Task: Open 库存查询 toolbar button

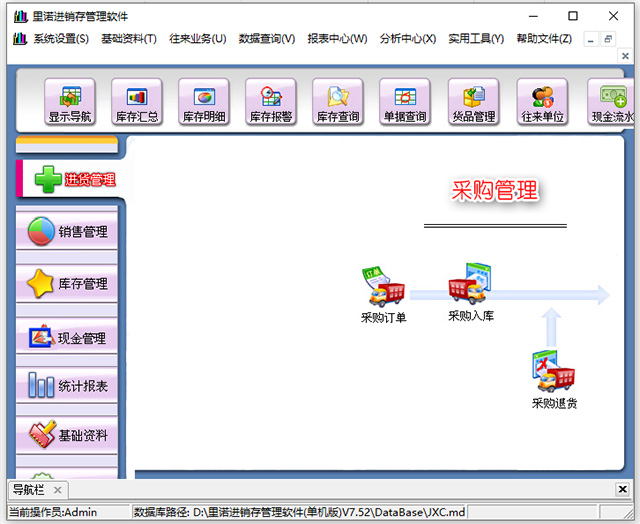Action: click(x=338, y=102)
